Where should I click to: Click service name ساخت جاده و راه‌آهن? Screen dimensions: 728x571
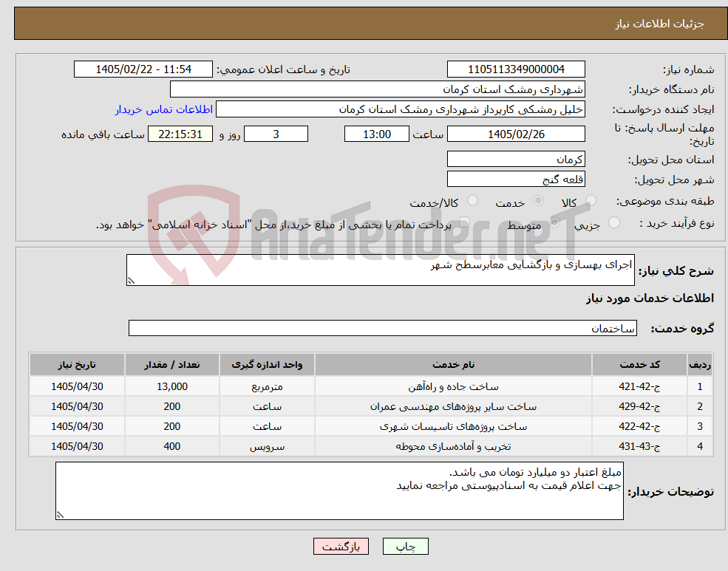(453, 386)
